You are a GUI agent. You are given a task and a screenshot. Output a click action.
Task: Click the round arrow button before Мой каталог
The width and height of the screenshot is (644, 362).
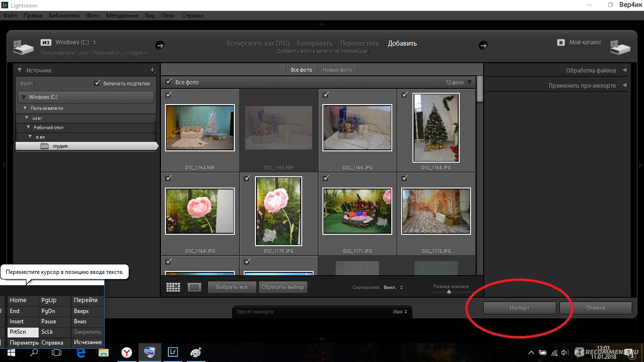[x=483, y=45]
